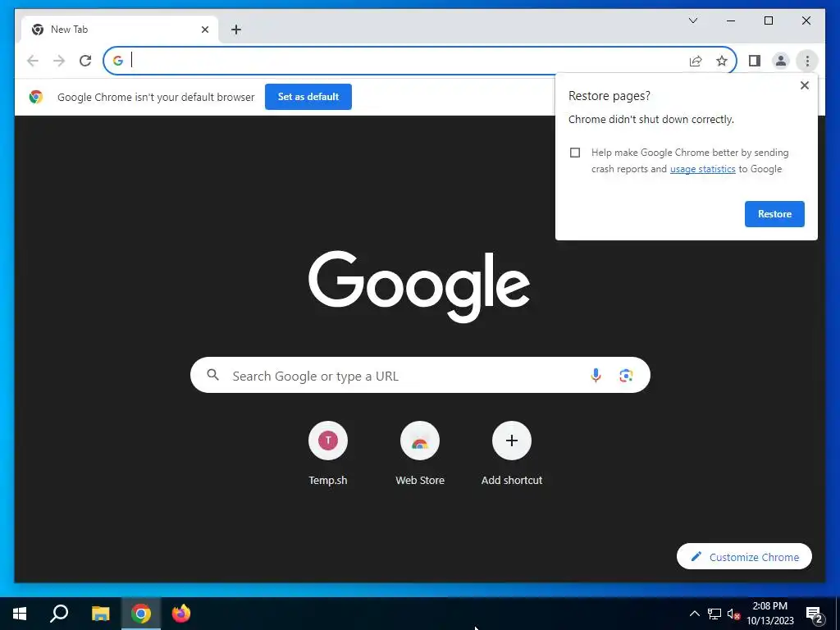Image resolution: width=840 pixels, height=630 pixels.
Task: Maximize the Chrome window
Action: pos(768,21)
